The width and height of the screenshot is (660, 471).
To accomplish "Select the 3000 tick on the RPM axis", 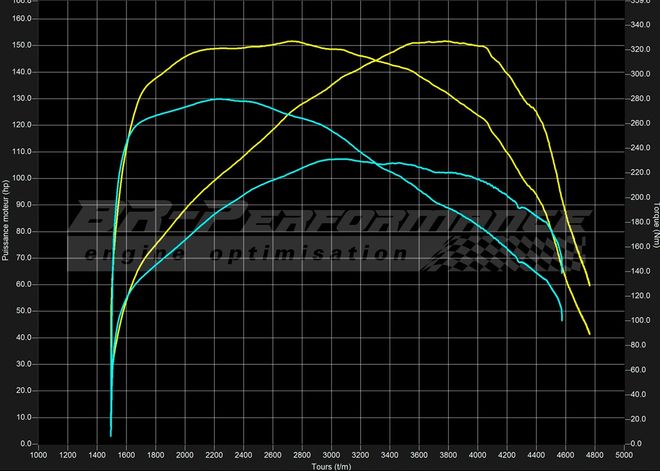I will [331, 454].
